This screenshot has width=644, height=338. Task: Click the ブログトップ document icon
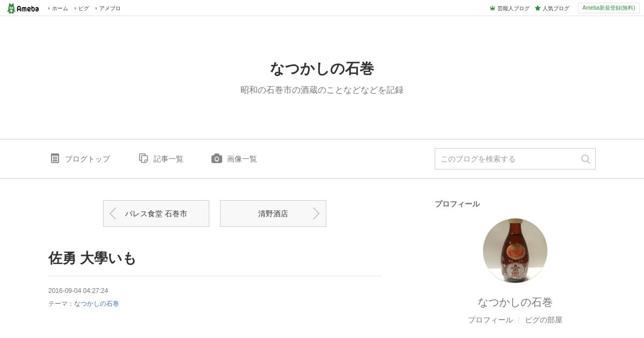(x=55, y=158)
